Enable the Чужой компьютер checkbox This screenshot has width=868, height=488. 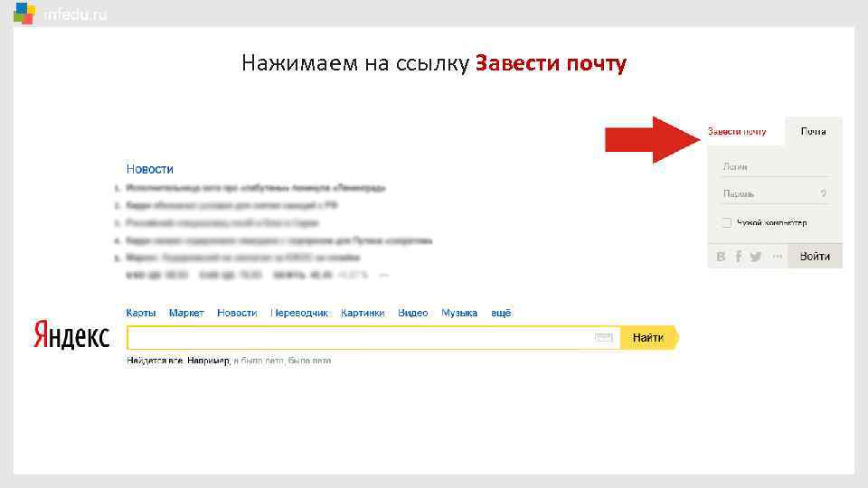[x=727, y=222]
